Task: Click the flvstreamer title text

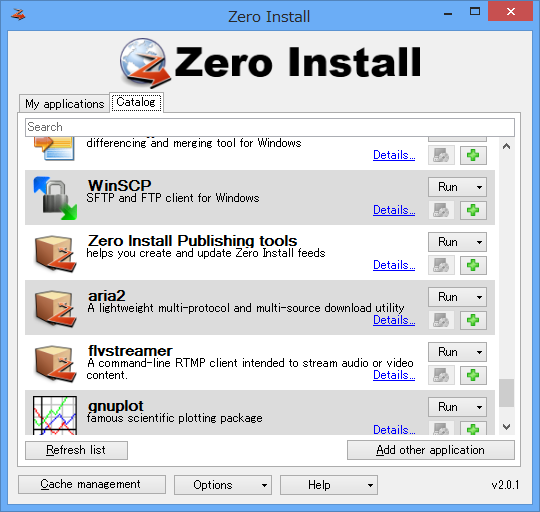Action: (x=130, y=351)
